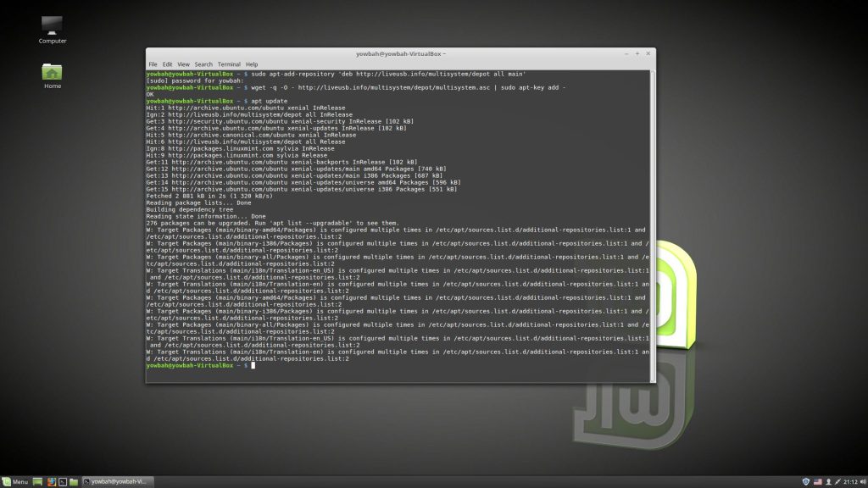This screenshot has height=488, width=868.
Task: Click the US flag keyboard layout icon
Action: click(x=818, y=481)
